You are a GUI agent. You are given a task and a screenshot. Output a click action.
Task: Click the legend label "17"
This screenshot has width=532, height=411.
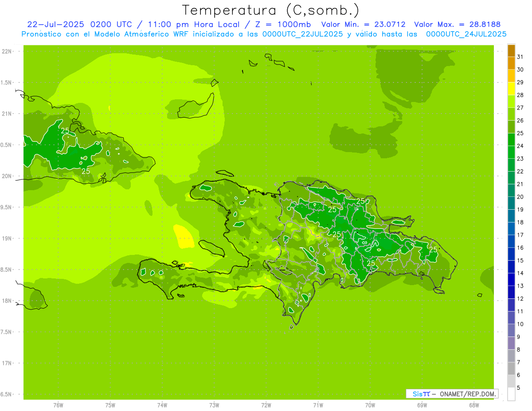[520, 235]
